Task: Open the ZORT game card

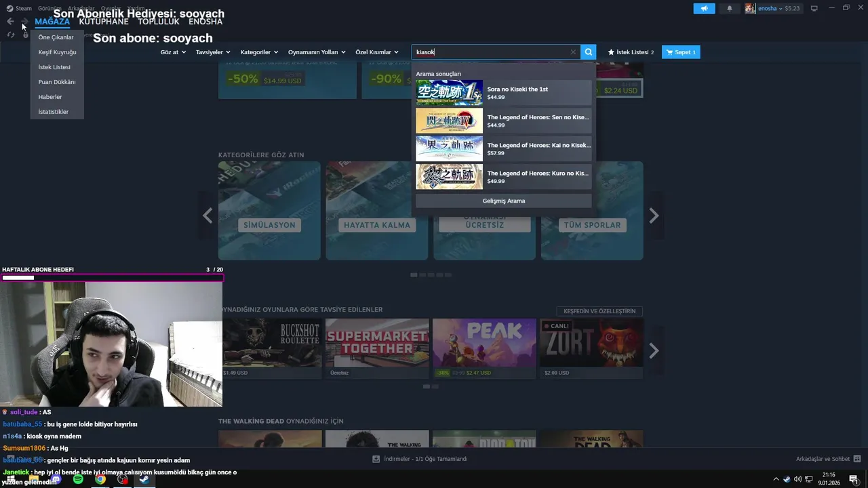Action: [591, 348]
